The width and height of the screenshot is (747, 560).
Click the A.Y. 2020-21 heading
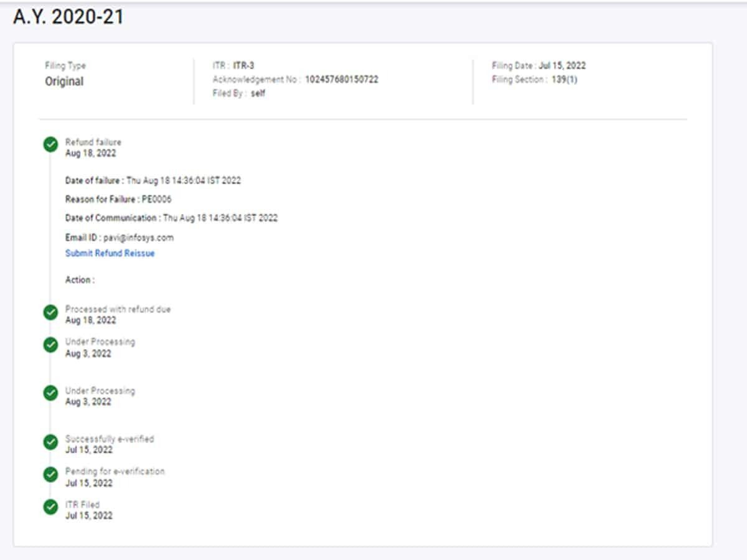pos(68,17)
